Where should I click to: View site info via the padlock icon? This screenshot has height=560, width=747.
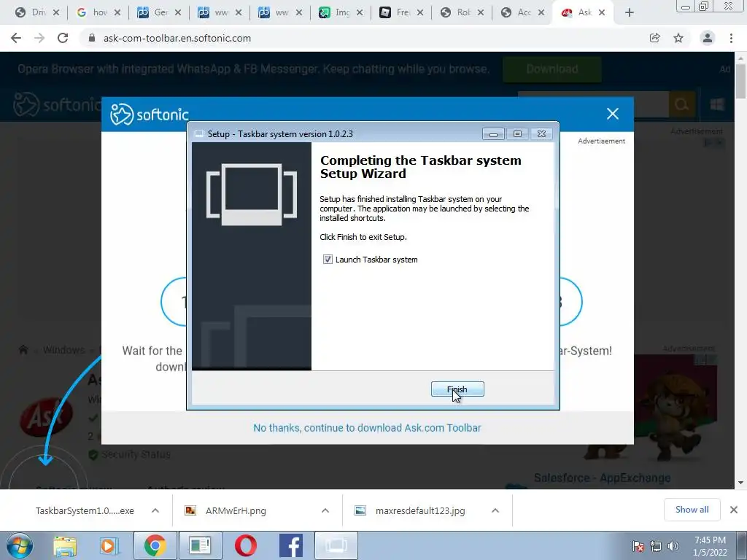click(92, 38)
